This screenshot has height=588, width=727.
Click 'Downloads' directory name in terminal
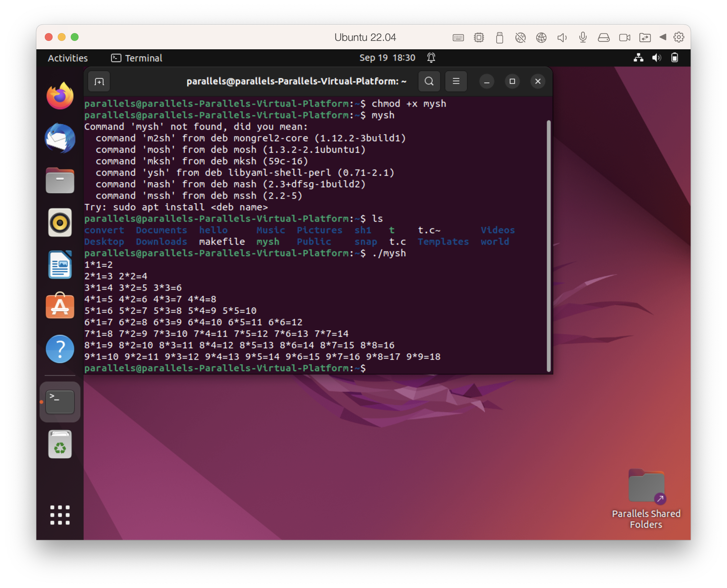161,241
